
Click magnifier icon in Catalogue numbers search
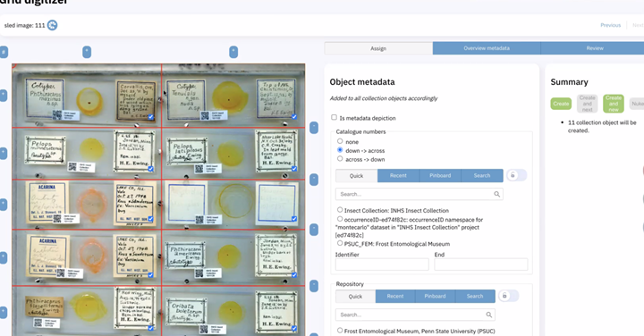pyautogui.click(x=497, y=194)
